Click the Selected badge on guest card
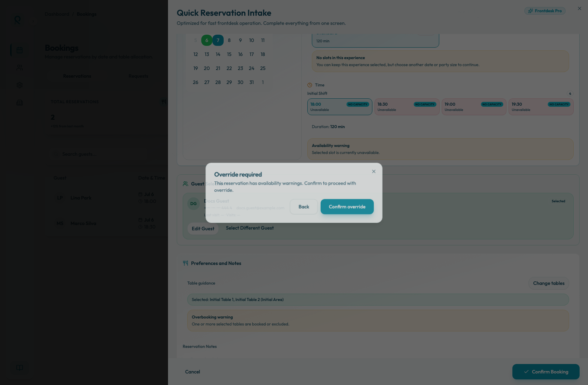 coord(558,201)
